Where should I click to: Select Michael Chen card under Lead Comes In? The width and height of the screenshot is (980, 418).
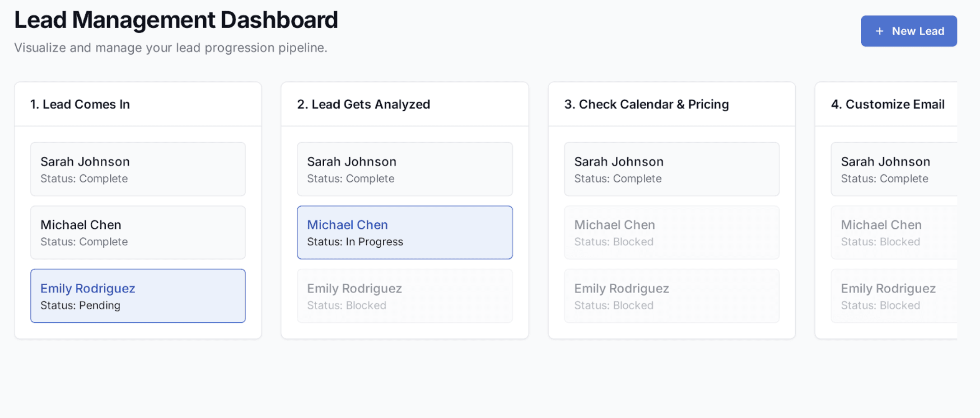(x=138, y=233)
